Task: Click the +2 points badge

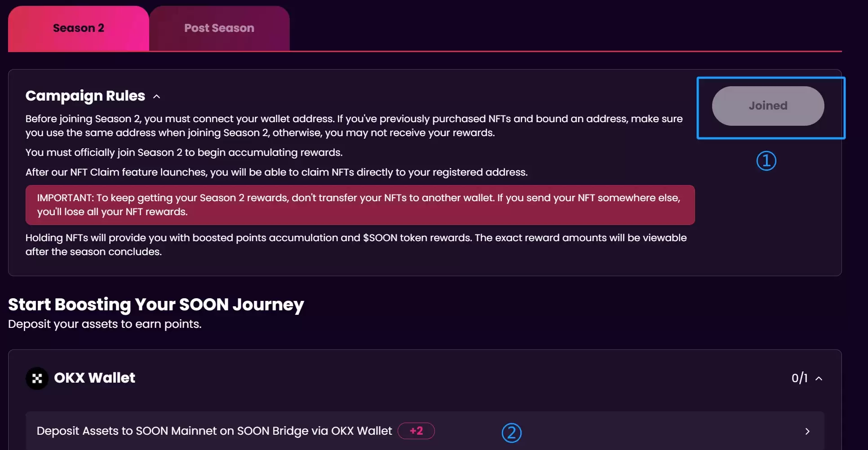Action: (416, 431)
